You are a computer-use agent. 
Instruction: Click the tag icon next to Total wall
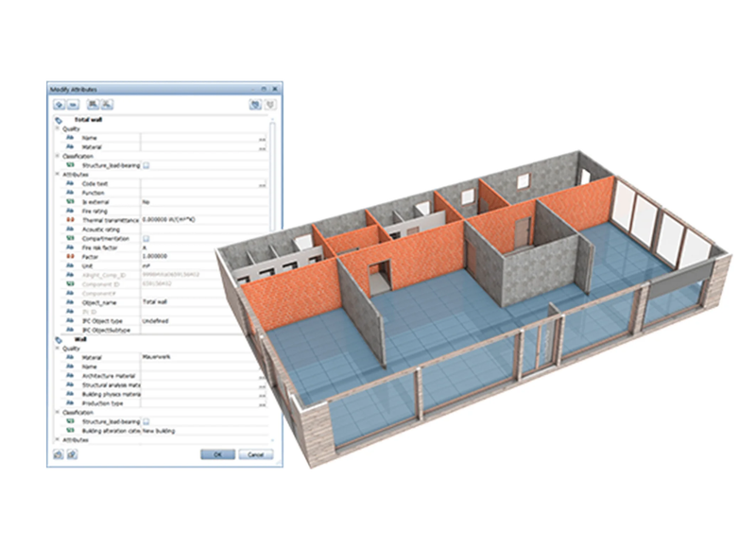59,119
